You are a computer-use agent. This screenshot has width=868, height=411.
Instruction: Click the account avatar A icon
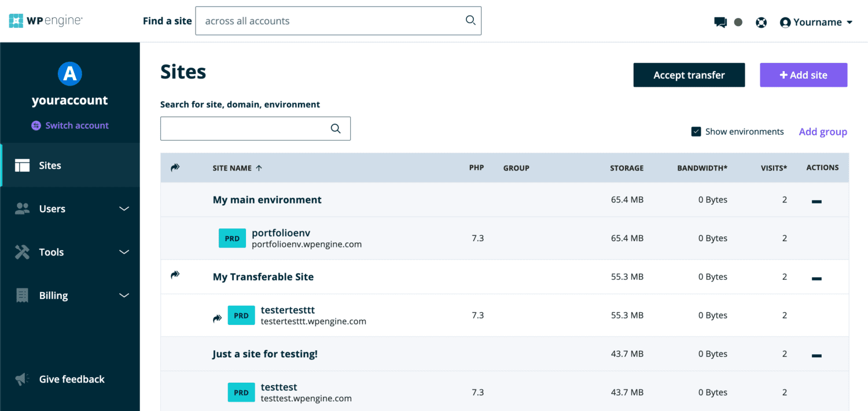click(x=69, y=74)
